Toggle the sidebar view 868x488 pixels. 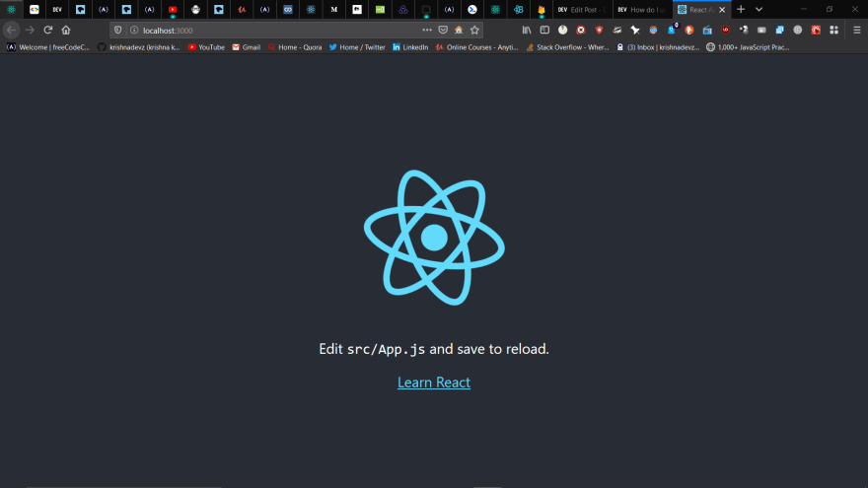tap(544, 30)
